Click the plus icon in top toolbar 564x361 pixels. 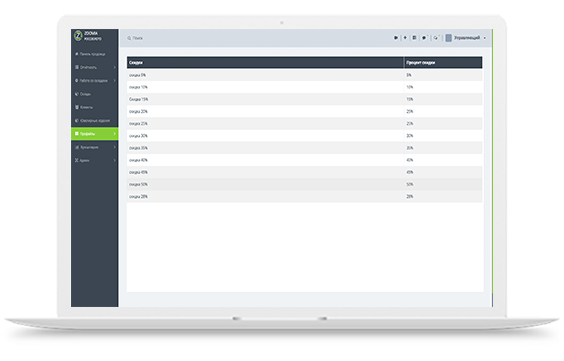(x=405, y=38)
